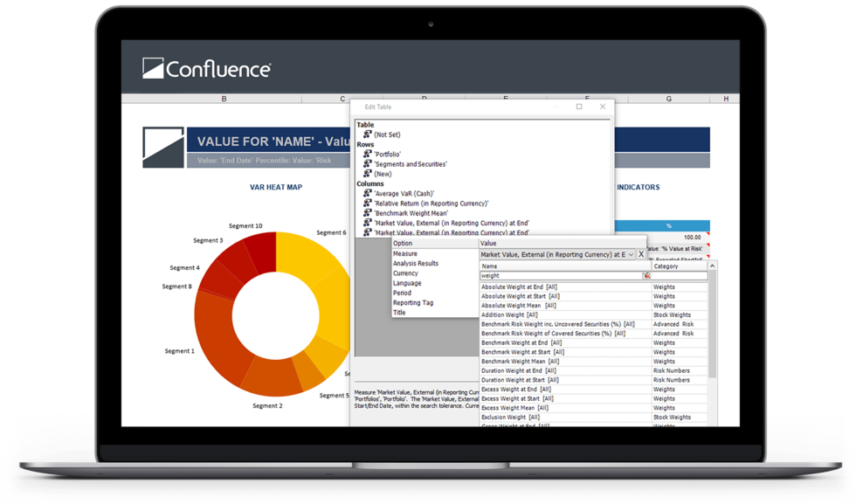Click the '(New)' row icon in Edit Table
Image resolution: width=856 pixels, height=504 pixels.
(x=367, y=174)
